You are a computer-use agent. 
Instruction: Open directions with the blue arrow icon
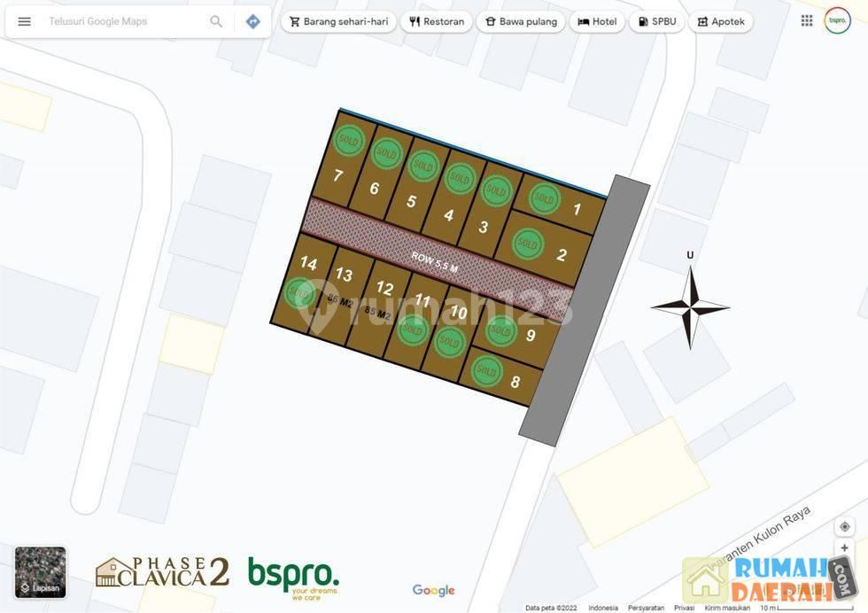pos(253,21)
